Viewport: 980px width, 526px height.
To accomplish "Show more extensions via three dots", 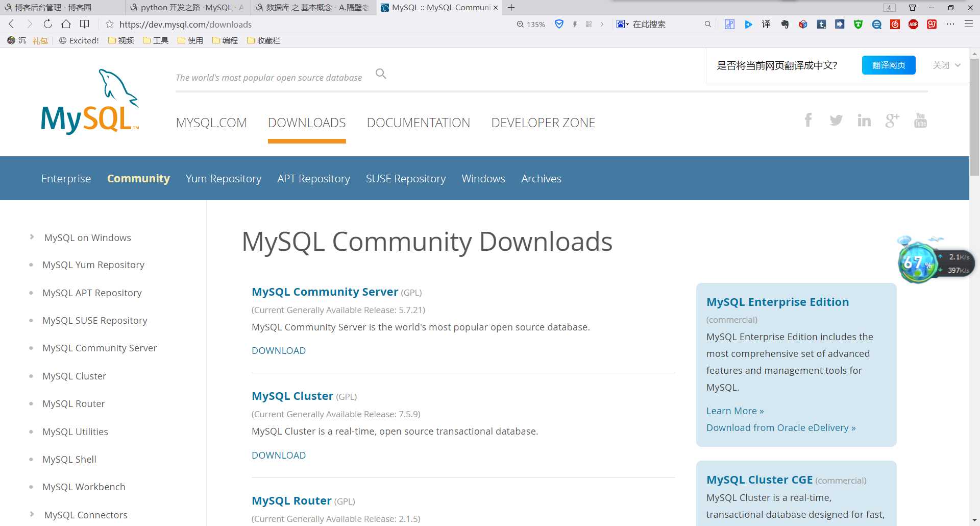I will coord(950,24).
